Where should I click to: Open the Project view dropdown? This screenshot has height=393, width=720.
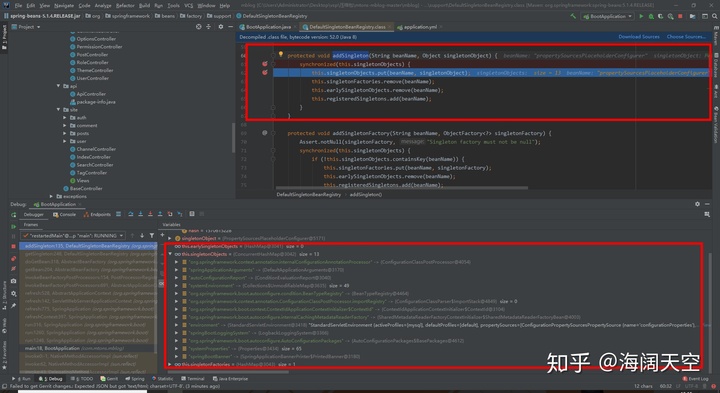point(26,27)
